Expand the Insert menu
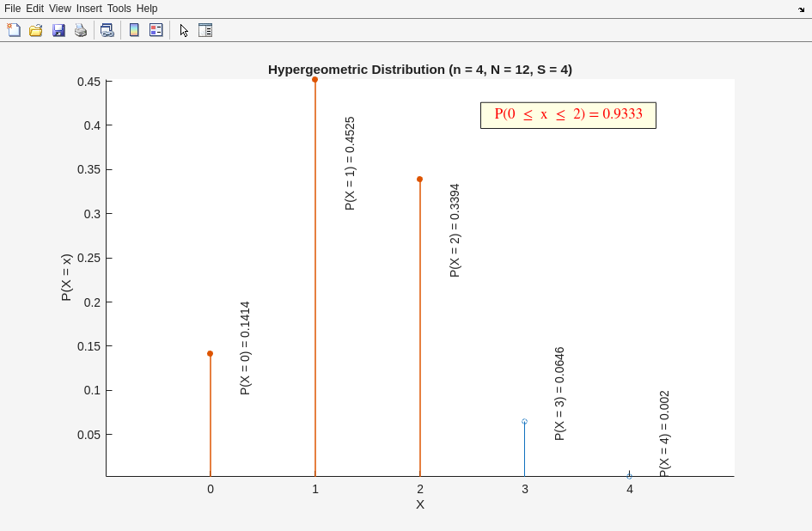The image size is (812, 531). (89, 9)
